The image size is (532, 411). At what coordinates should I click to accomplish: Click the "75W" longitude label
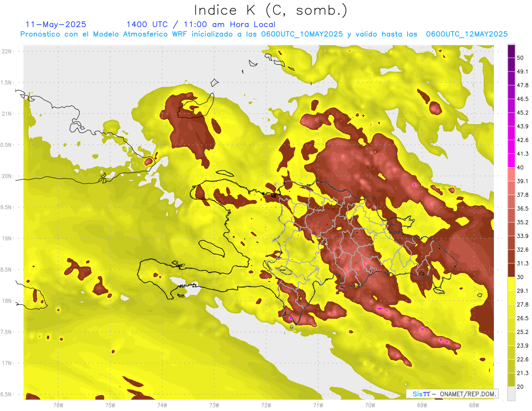(110, 405)
